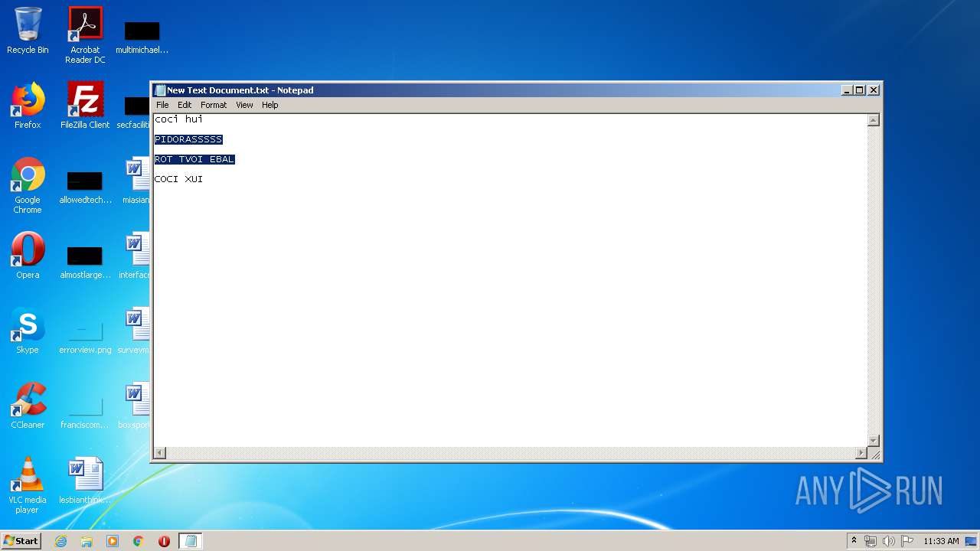Select the miasian Word document icon
This screenshot has width=980, height=551.
coord(138,181)
